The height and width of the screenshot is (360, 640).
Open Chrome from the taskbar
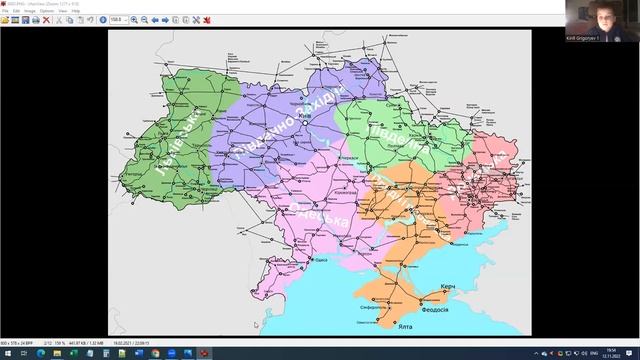point(156,353)
